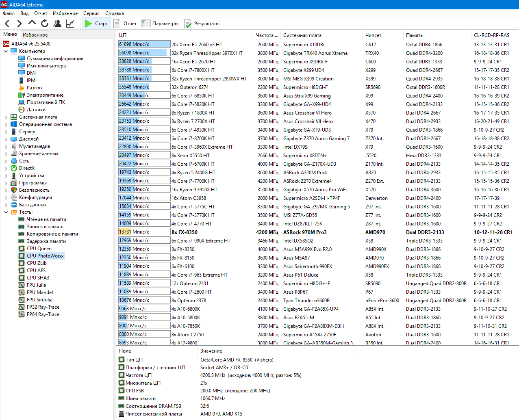Expand the Хранение данных tree node
The height and width of the screenshot is (420, 519).
click(x=6, y=154)
